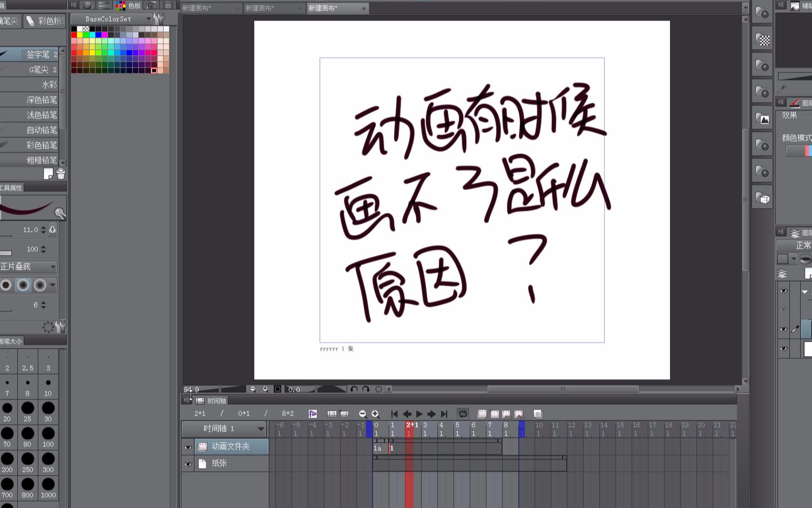Open the BaseColorSet dropdown
Viewport: 812px width, 508px height.
pyautogui.click(x=150, y=18)
